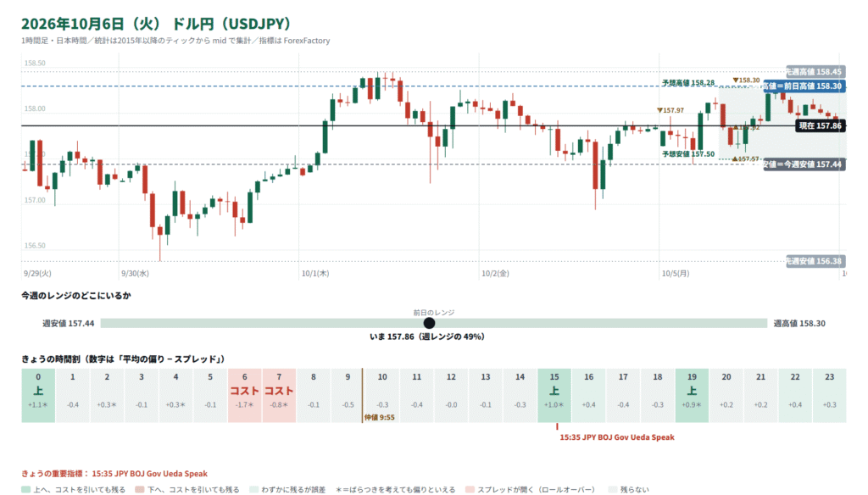Select the hour 6 コスト cell
868x495 pixels.
point(245,395)
